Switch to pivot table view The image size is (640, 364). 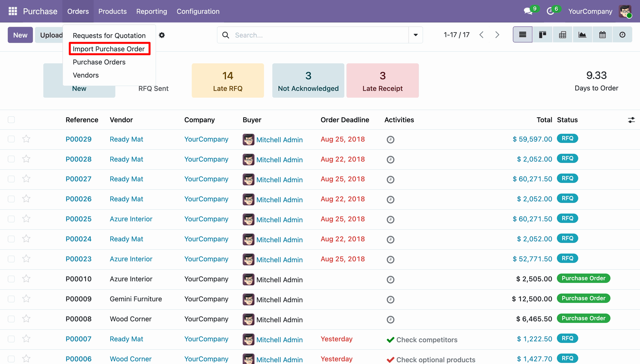562,35
